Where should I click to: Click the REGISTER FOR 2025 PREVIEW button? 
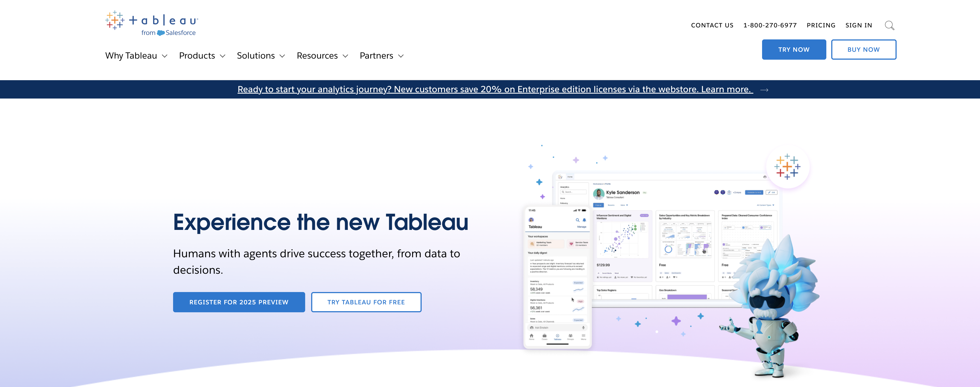[238, 302]
